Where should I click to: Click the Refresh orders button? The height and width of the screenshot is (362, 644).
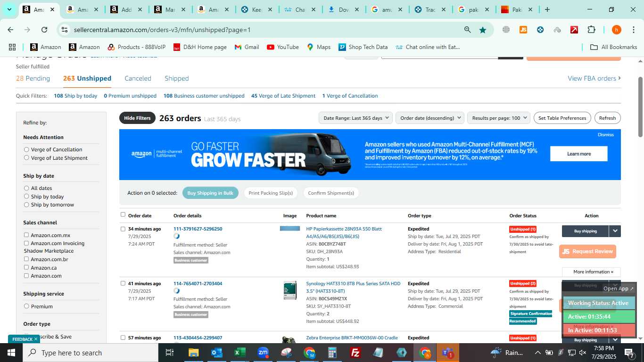(x=607, y=118)
